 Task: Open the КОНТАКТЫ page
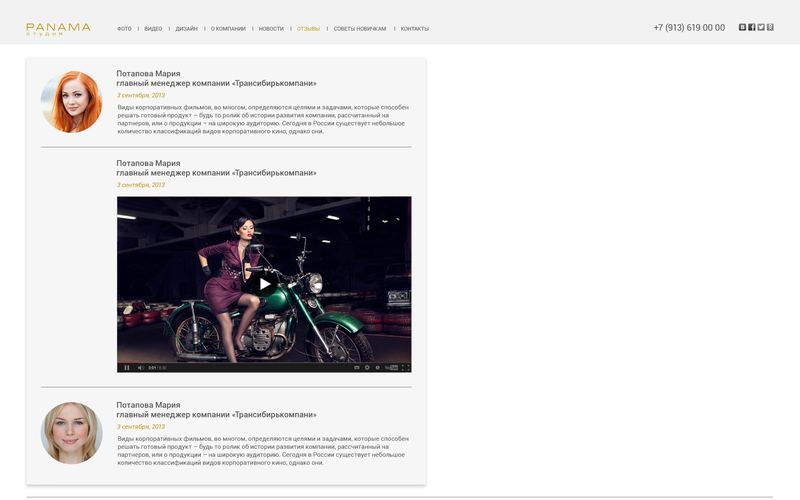[414, 29]
